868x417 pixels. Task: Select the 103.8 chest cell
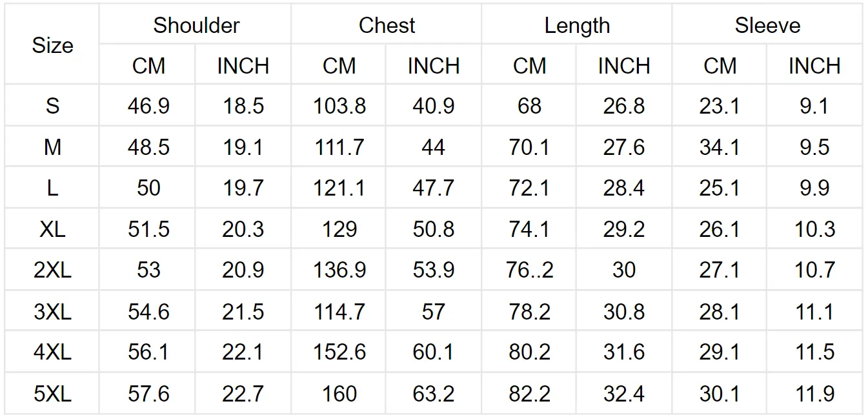click(x=339, y=106)
